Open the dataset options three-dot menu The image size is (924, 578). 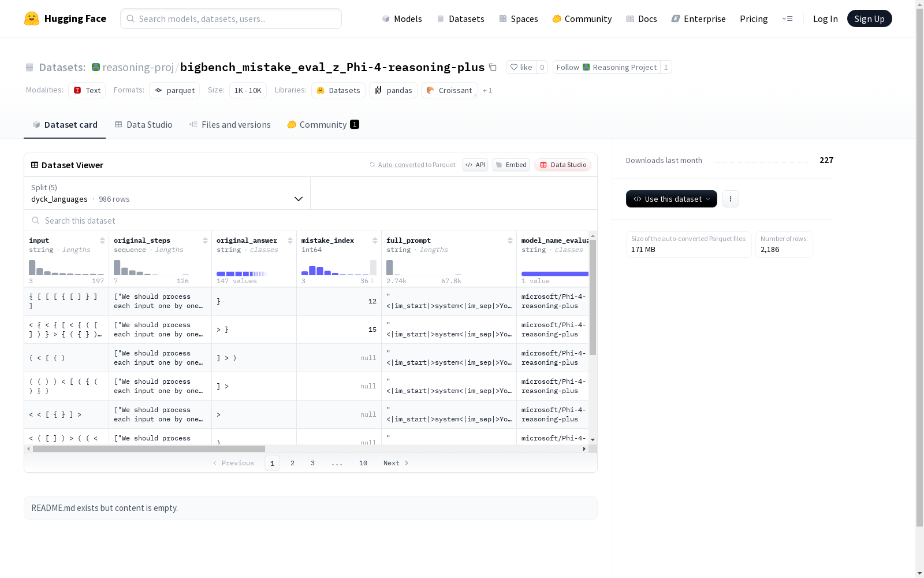(x=731, y=199)
